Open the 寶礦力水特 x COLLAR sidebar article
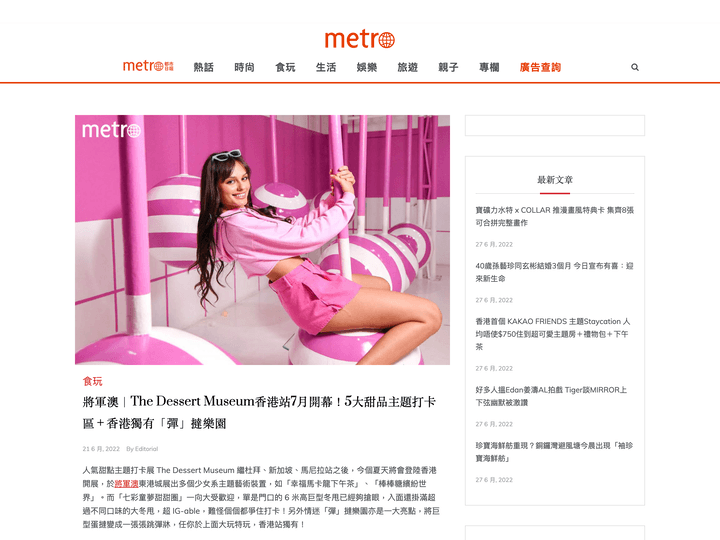 (x=555, y=216)
